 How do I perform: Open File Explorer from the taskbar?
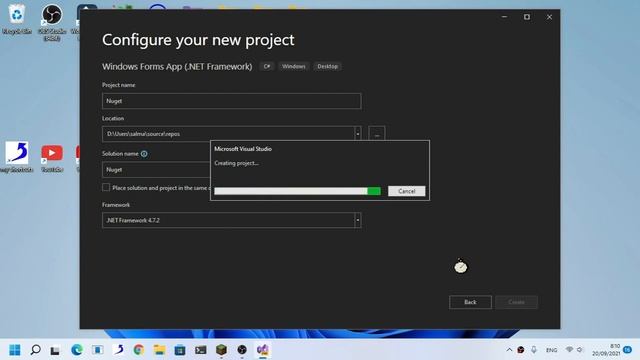click(159, 350)
